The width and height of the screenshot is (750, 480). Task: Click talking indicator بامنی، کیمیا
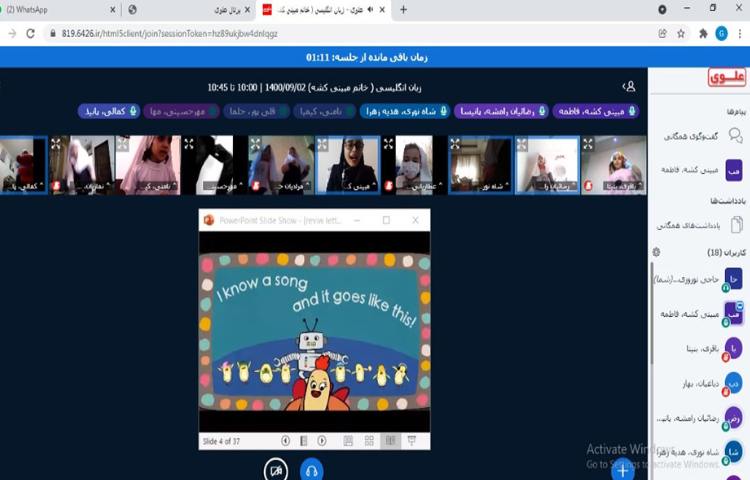324,111
